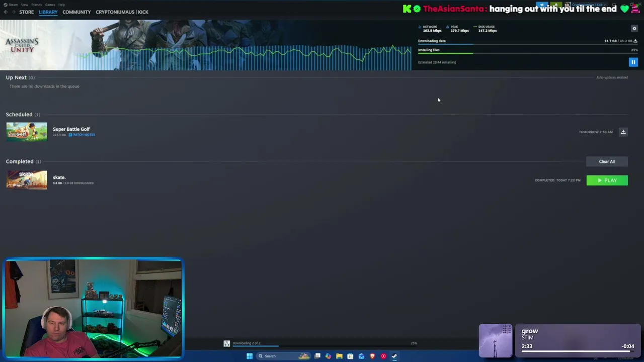The width and height of the screenshot is (644, 362).
Task: Click the Peak 179.7 Mbps stat
Action: coord(458,29)
